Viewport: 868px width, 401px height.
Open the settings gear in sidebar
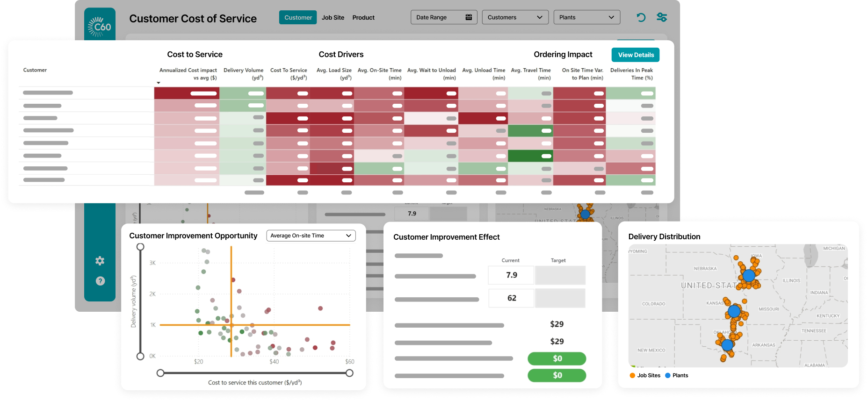point(100,261)
